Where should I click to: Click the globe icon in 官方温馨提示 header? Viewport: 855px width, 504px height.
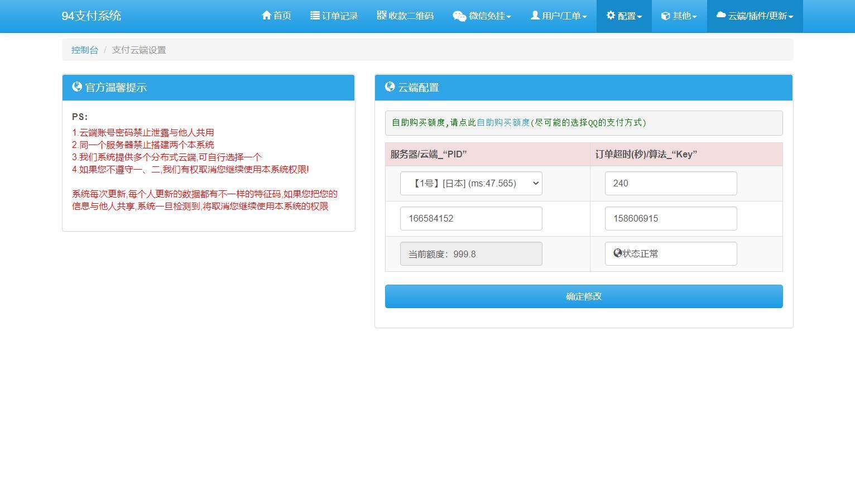(x=76, y=87)
